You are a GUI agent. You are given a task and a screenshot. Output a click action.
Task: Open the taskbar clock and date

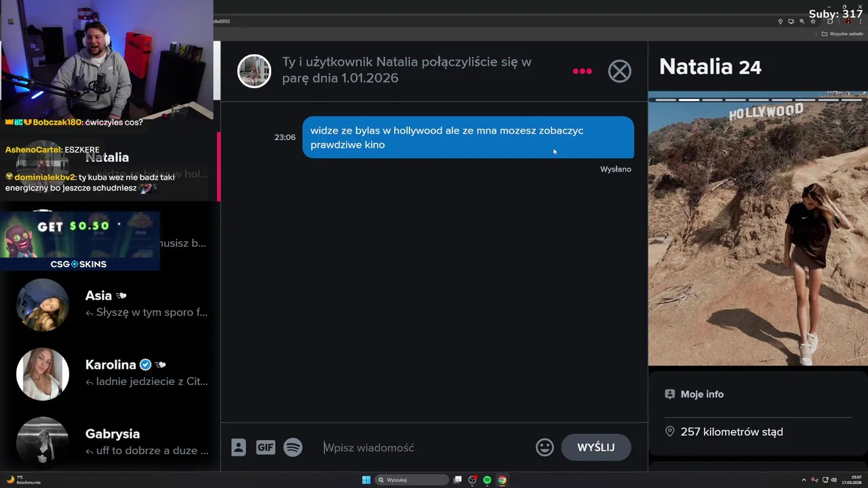coord(852,480)
